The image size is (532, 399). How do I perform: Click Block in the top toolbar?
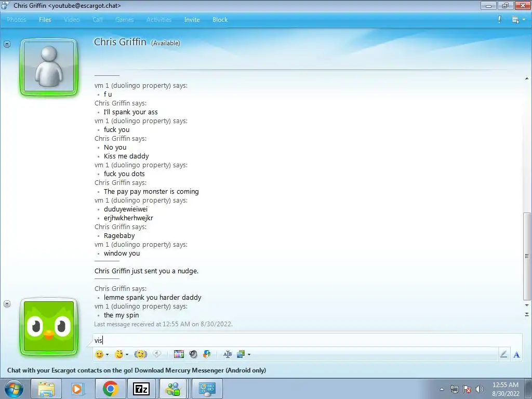pos(220,20)
